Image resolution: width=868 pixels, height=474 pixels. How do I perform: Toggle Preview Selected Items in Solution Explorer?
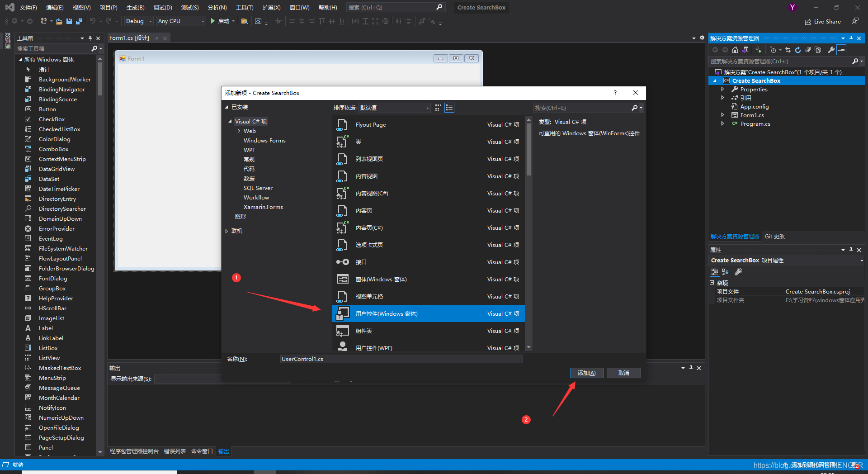point(841,50)
